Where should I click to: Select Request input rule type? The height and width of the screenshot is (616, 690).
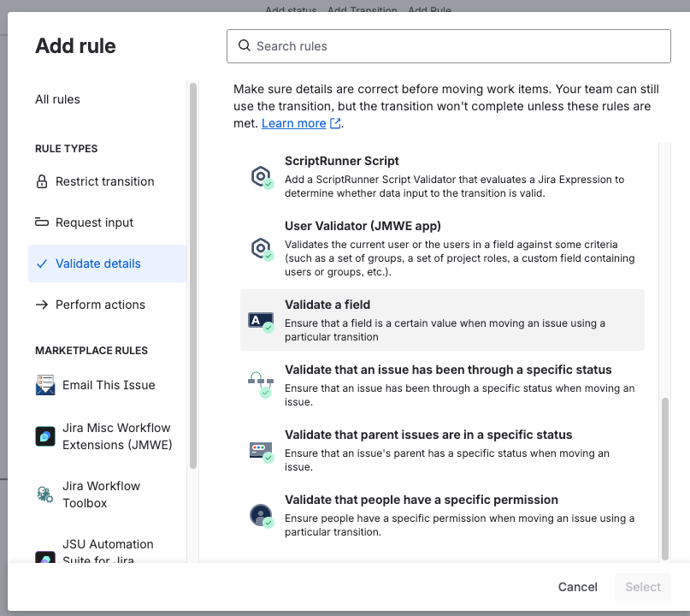tap(108, 222)
